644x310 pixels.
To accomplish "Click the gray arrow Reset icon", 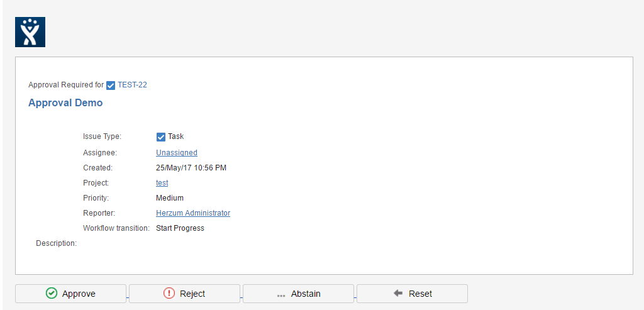I will 398,293.
